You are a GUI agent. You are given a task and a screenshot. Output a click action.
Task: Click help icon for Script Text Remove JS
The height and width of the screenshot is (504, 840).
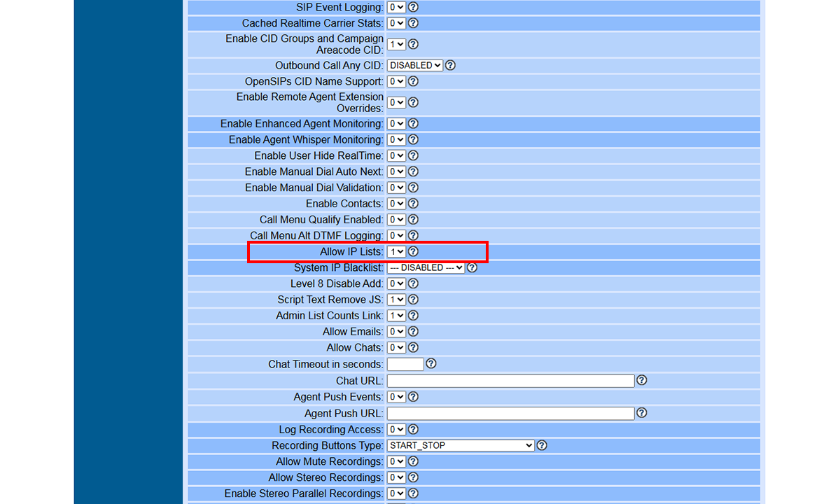413,300
